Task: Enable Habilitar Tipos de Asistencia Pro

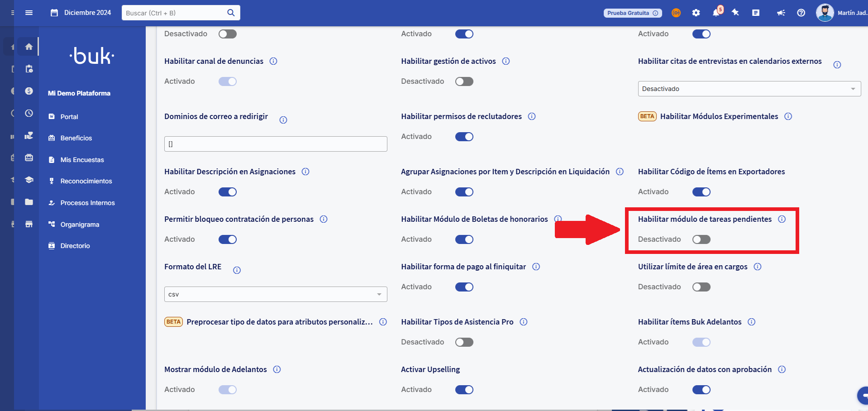Action: (464, 342)
